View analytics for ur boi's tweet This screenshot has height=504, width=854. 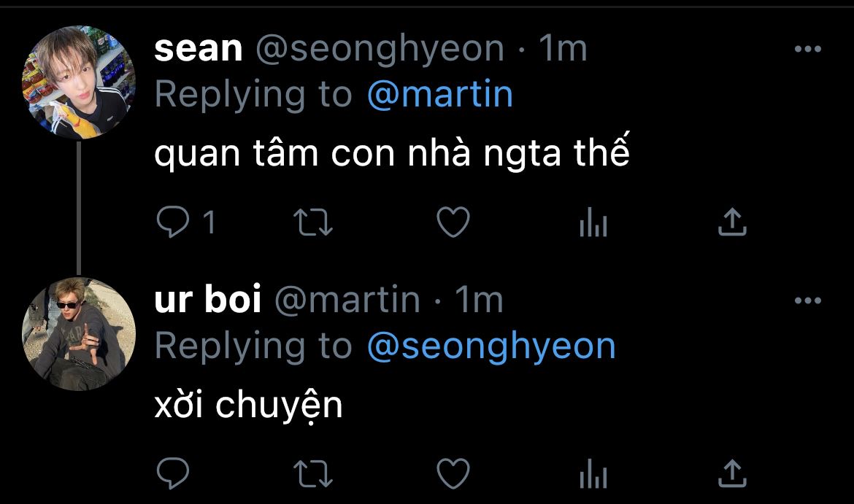point(593,474)
